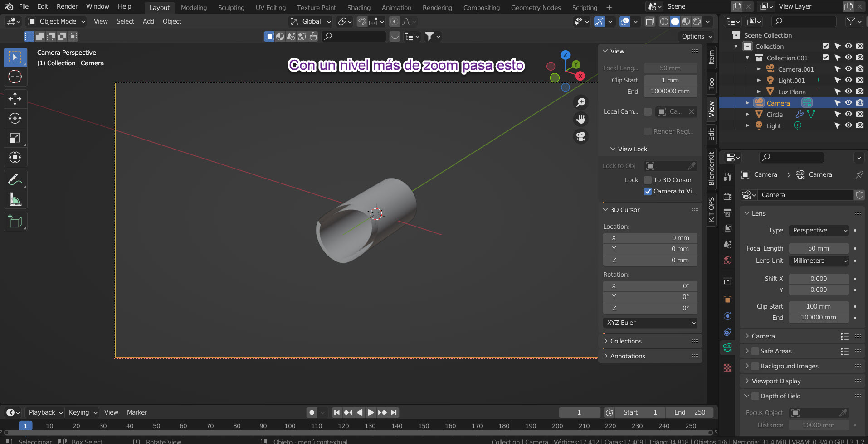Open the Render menu

click(67, 6)
